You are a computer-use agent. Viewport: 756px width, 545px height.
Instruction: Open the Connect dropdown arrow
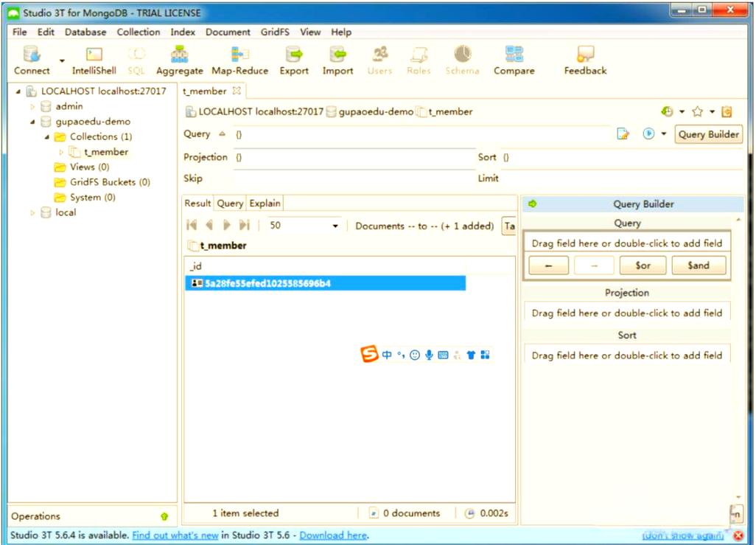click(62, 60)
